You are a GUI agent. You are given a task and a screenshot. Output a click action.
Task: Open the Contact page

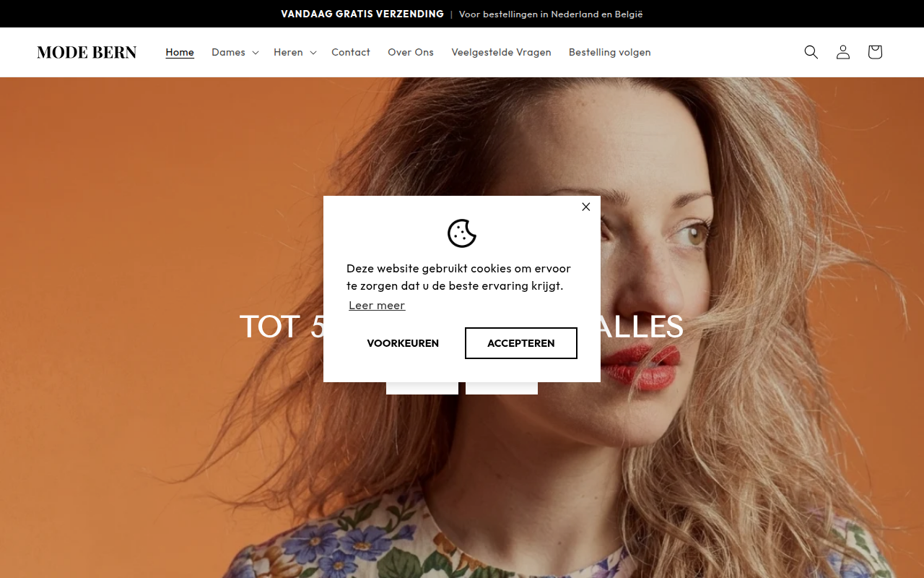click(351, 52)
